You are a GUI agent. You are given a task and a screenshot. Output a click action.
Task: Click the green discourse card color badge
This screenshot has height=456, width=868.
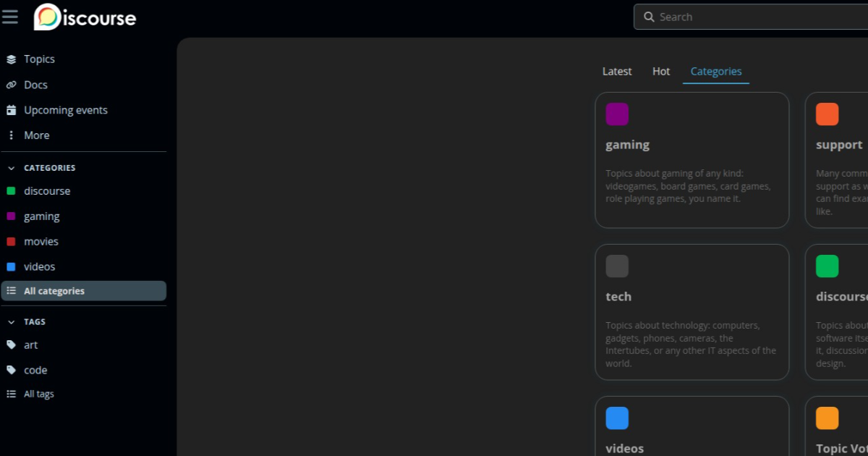pyautogui.click(x=827, y=266)
